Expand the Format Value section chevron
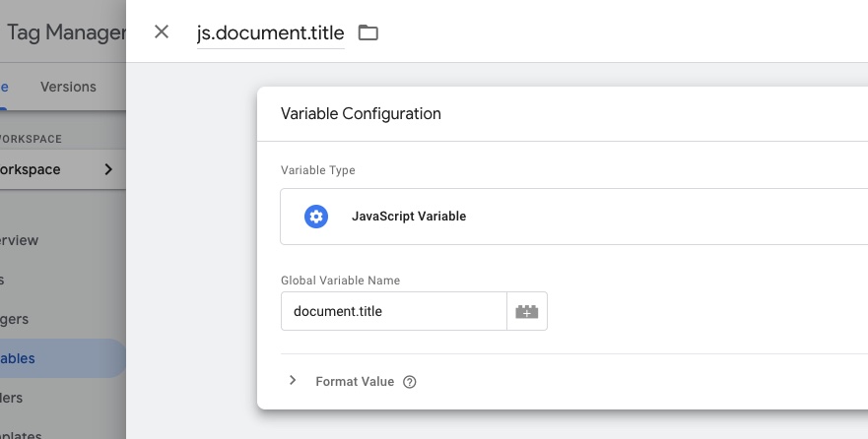Image resolution: width=868 pixels, height=439 pixels. (x=293, y=381)
